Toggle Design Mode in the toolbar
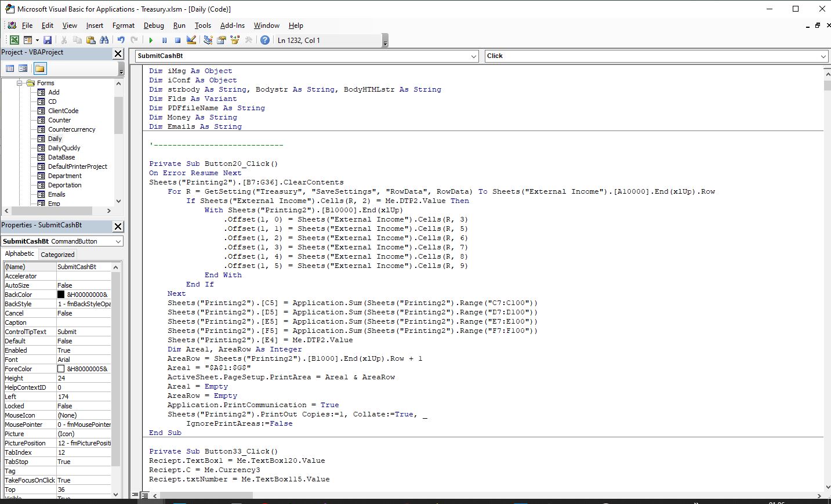The height and width of the screenshot is (504, 831). 191,40
